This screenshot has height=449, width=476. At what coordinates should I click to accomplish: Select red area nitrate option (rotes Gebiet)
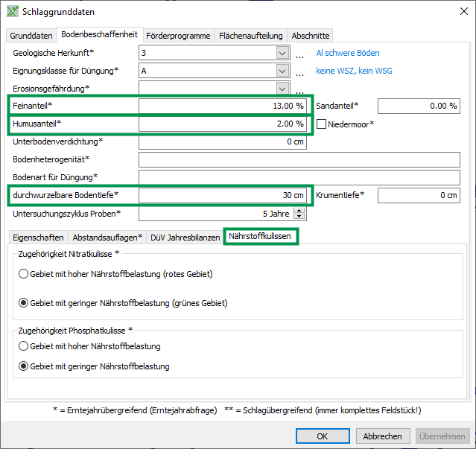tap(24, 274)
